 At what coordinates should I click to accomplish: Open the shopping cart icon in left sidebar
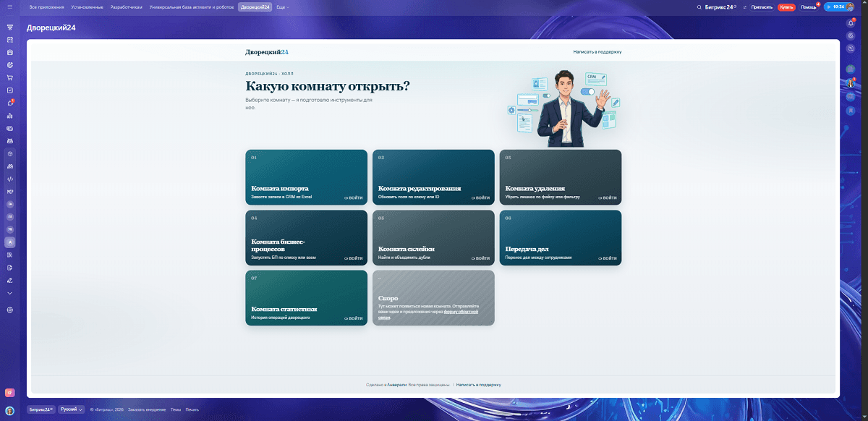(10, 77)
